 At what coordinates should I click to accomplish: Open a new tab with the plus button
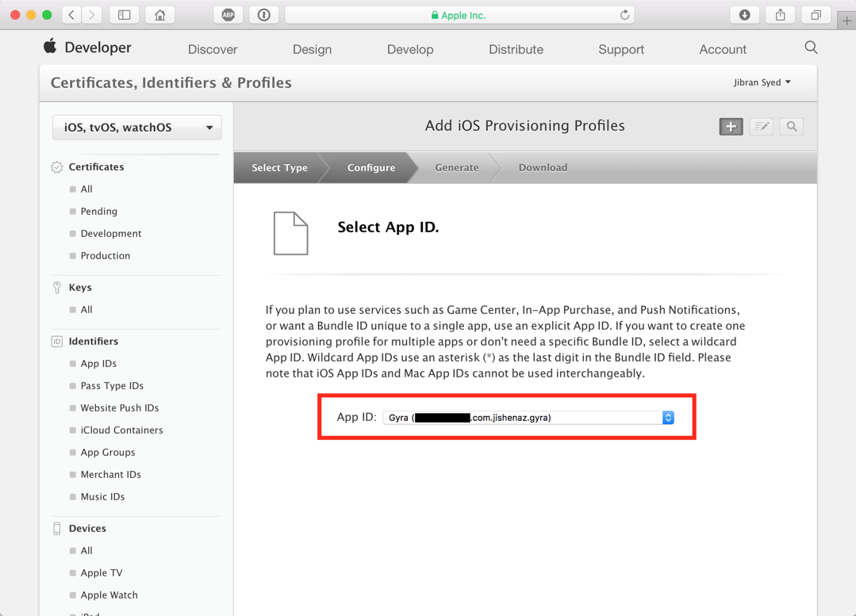point(846,21)
